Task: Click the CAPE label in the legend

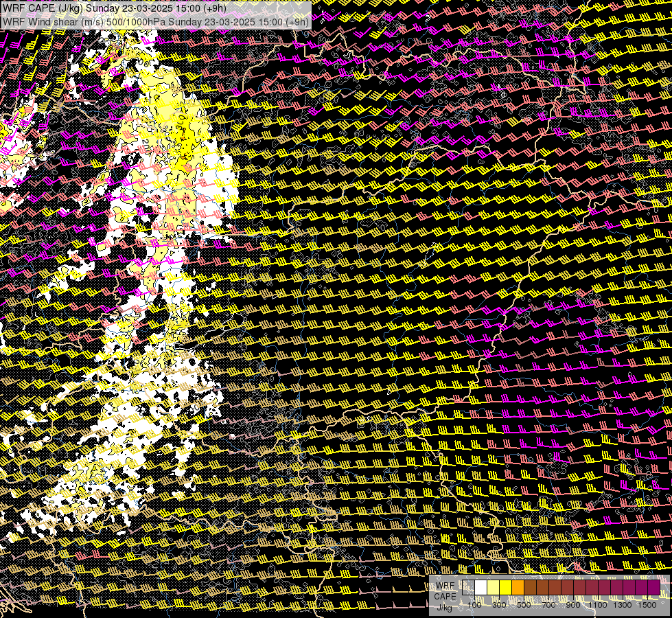Action: coord(445,597)
